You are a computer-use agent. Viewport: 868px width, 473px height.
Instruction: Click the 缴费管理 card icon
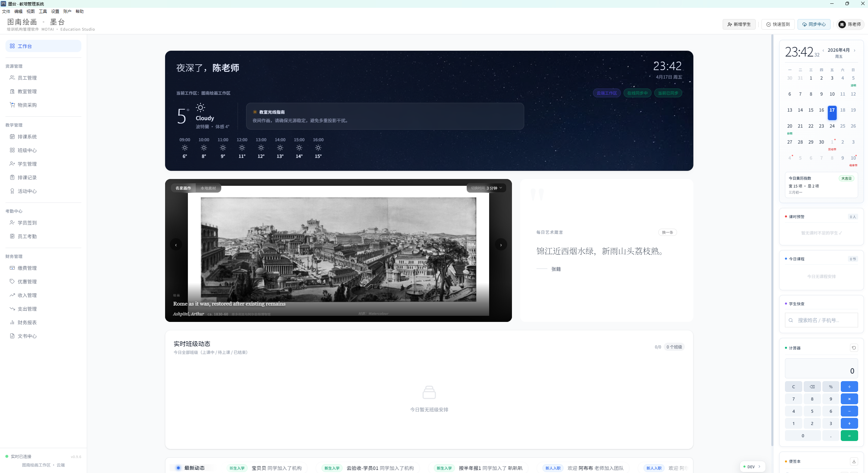(12, 268)
